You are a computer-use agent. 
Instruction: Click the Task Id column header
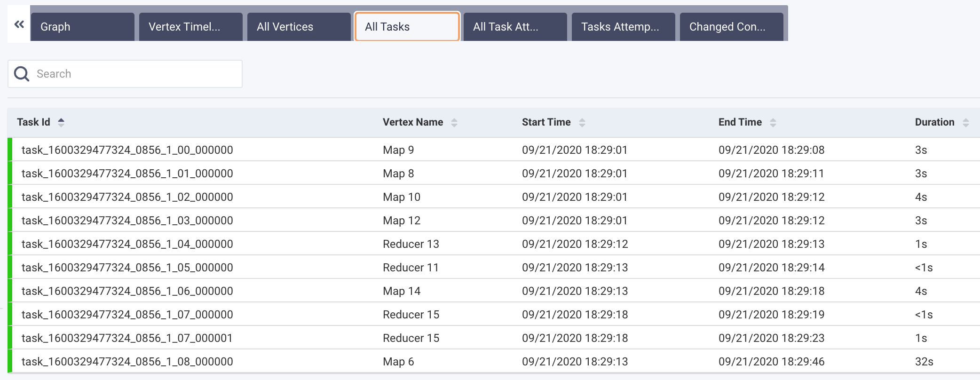click(33, 122)
